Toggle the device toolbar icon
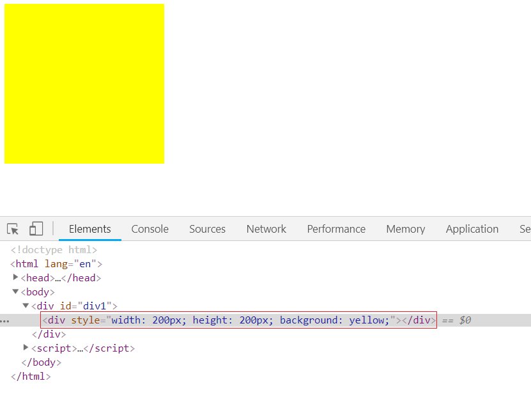This screenshot has height=420, width=531. point(36,229)
